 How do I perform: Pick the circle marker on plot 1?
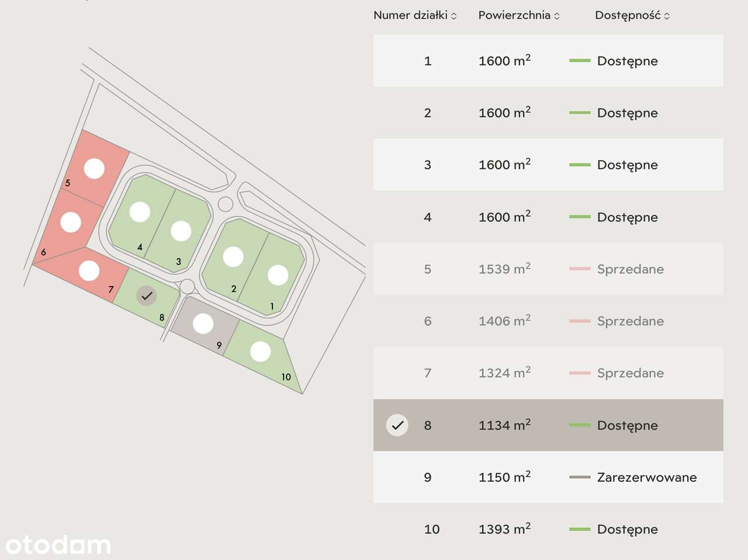coord(278,275)
